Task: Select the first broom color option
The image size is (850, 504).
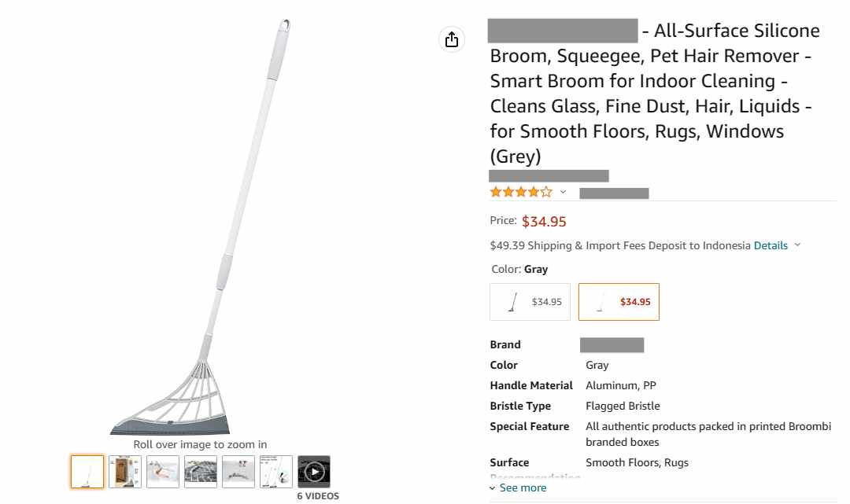Action: [x=530, y=302]
